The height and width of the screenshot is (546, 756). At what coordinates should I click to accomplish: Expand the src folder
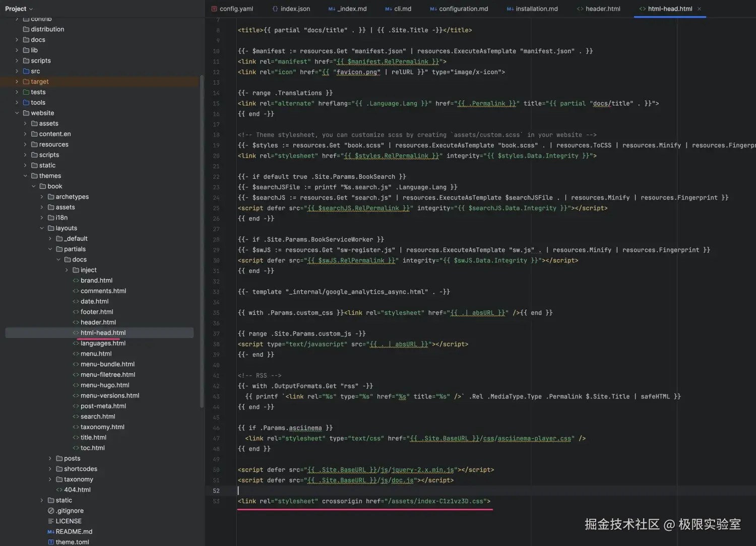click(17, 72)
